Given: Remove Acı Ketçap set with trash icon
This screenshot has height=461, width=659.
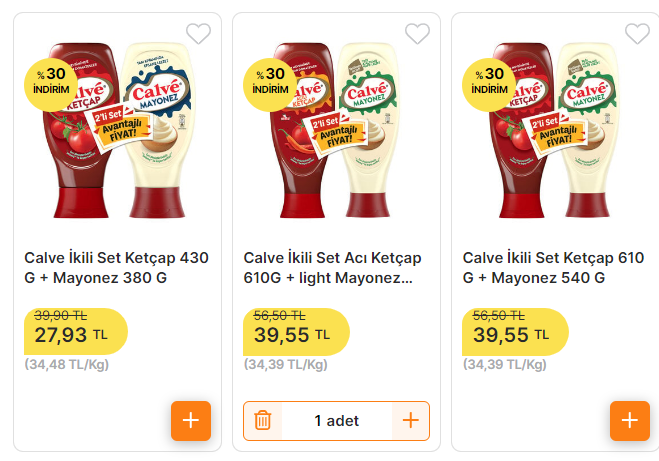Looking at the screenshot, I should (x=263, y=421).
